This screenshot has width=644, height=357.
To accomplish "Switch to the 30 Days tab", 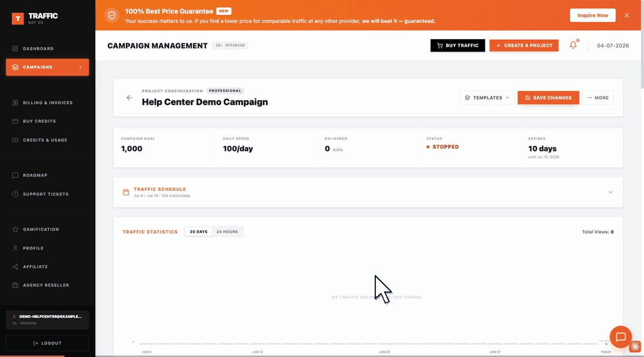I will coord(198,232).
